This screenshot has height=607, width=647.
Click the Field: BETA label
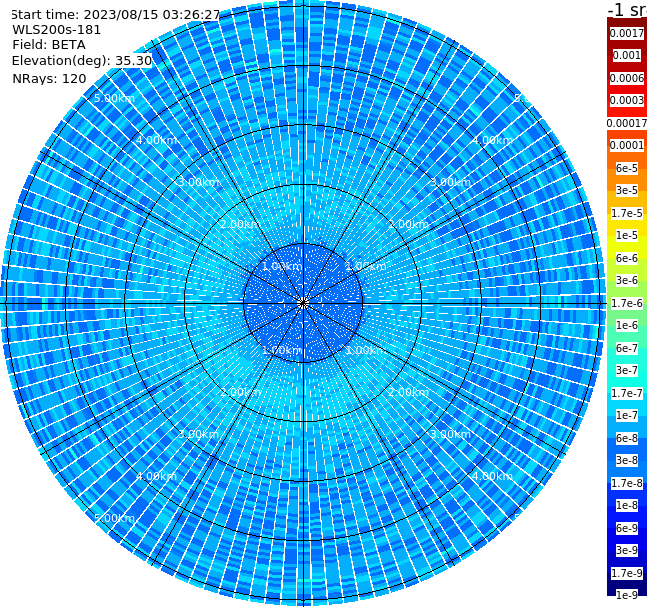(49, 45)
